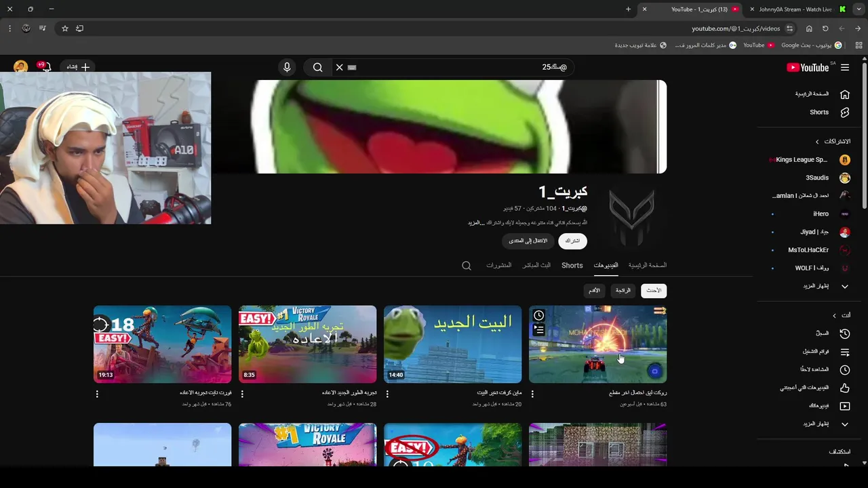Click the Subscribe (اشتراك) button
The image size is (868, 488).
point(573,241)
